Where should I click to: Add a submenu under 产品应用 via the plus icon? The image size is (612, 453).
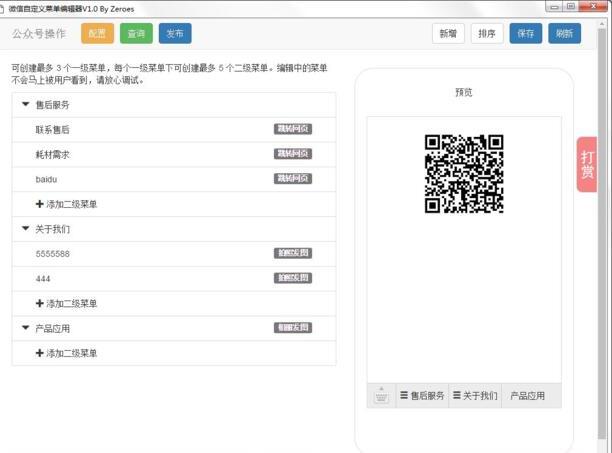coord(39,353)
